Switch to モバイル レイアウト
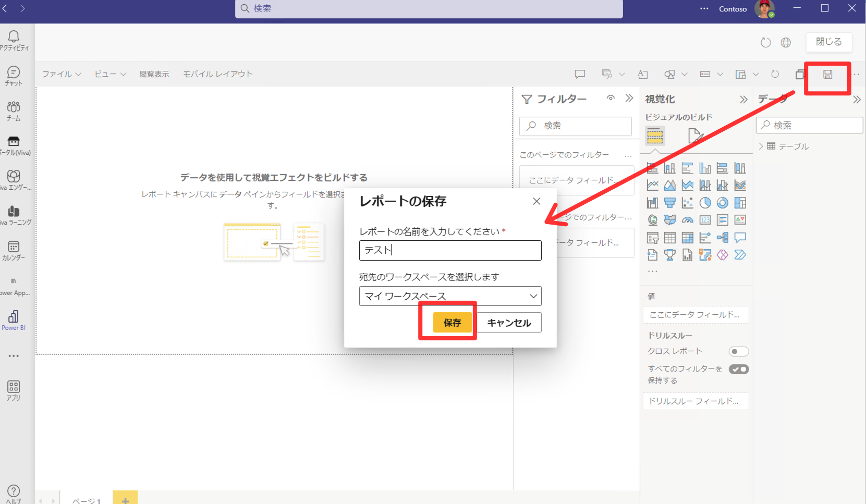This screenshot has height=504, width=866. point(218,73)
